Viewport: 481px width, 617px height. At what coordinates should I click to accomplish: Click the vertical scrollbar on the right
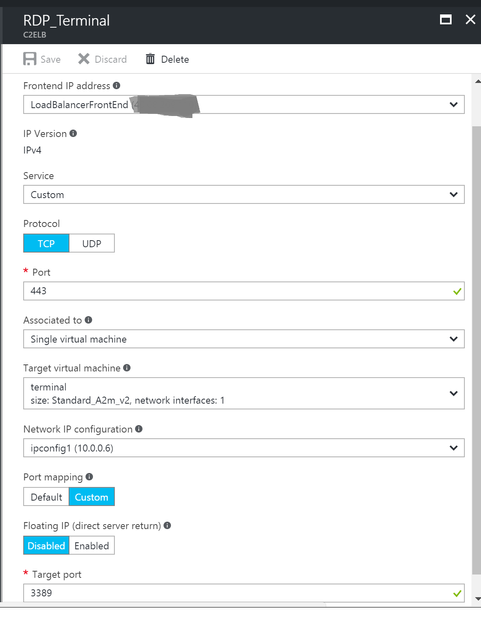pos(476,350)
